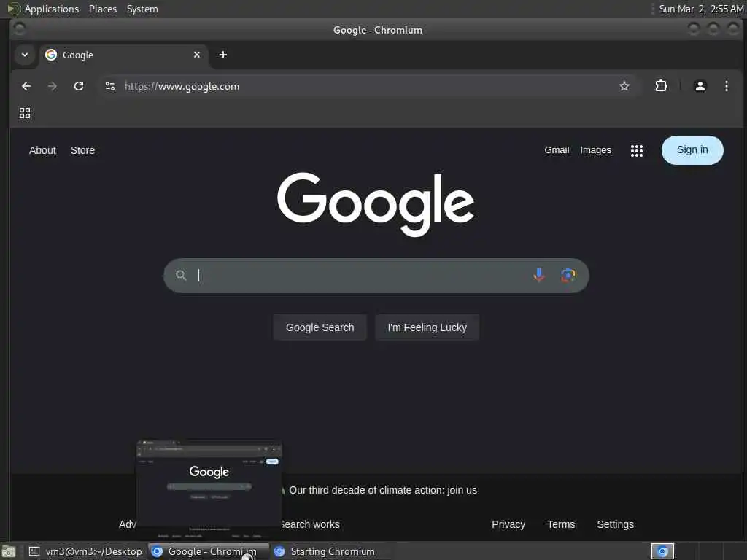Open the climate action join us link
Viewport: 747px width, 560px height.
(382, 490)
